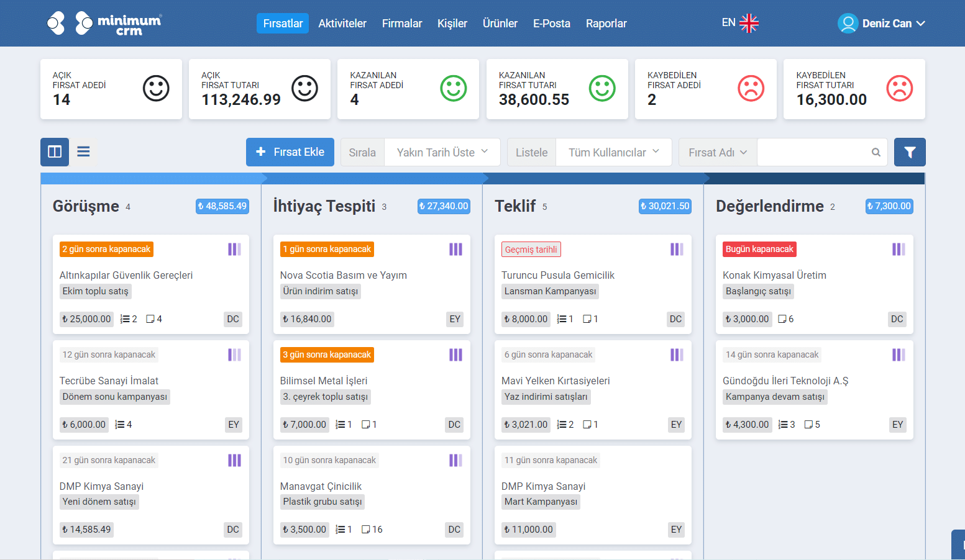Screen dimensions: 965x560
Task: Click red sad face on lost amount
Action: click(900, 88)
